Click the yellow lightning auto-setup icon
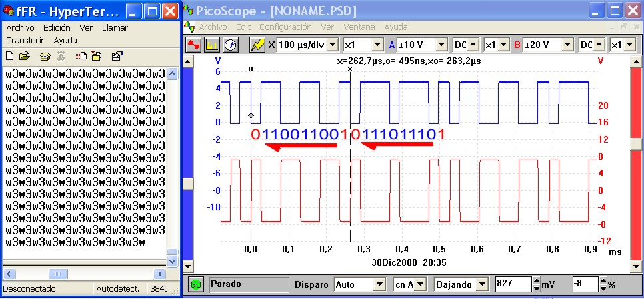Image resolution: width=644 pixels, height=299 pixels. (x=257, y=45)
